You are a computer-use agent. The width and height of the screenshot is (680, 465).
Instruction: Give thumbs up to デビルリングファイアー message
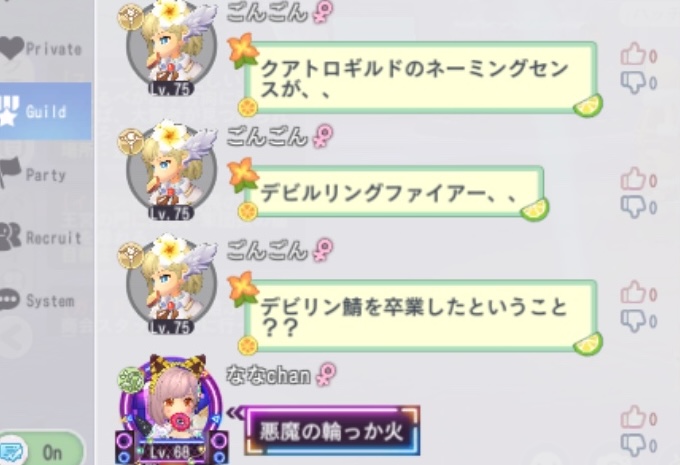633,179
